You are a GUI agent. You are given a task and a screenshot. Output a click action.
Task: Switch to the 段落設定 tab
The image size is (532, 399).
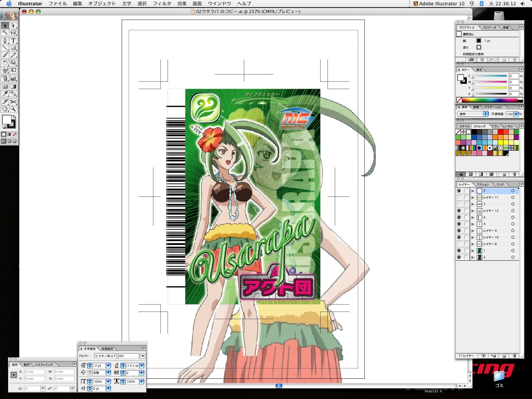[107, 349]
